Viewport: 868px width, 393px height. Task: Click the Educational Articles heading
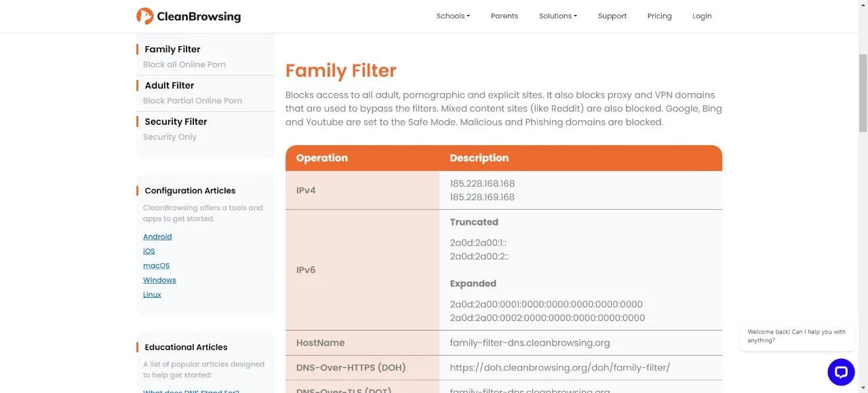186,347
